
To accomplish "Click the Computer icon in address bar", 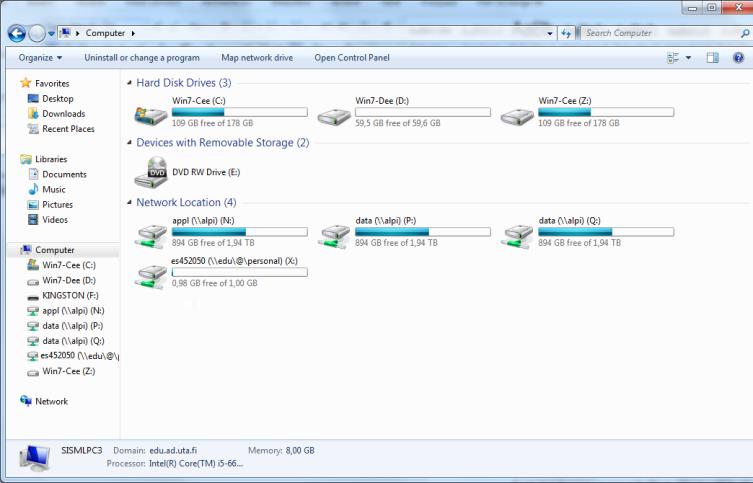I will coord(65,33).
